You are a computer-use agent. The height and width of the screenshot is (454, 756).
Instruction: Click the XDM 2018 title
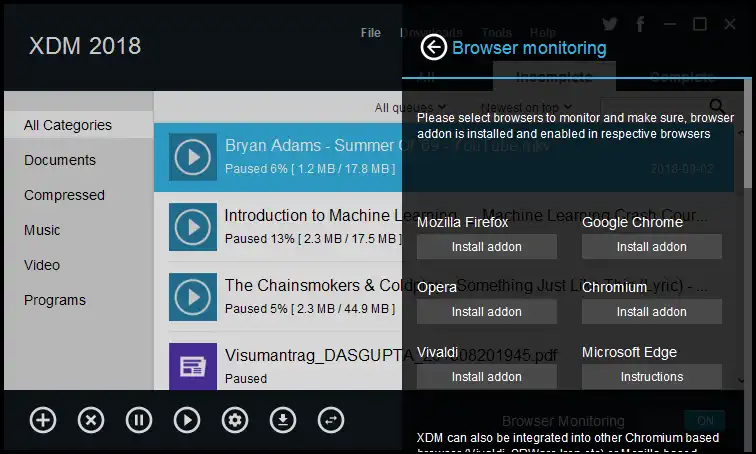point(85,46)
